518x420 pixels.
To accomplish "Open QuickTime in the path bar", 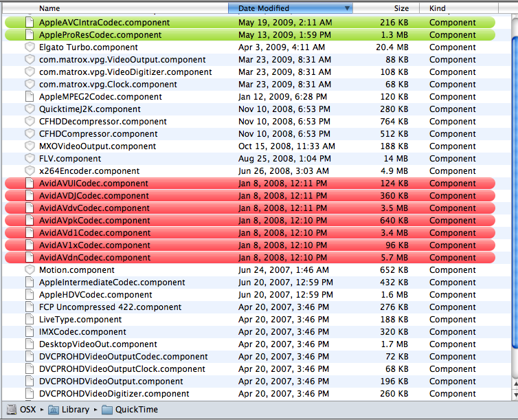I will tap(137, 410).
